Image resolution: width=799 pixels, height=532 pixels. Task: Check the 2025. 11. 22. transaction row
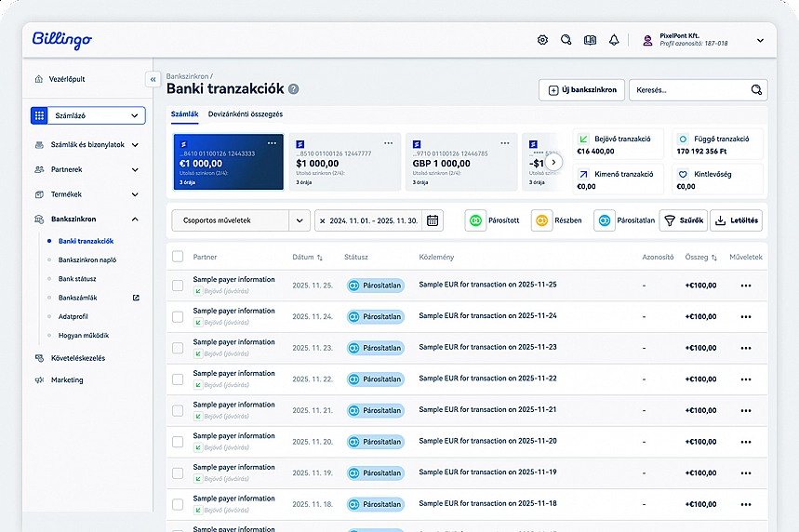tap(178, 379)
